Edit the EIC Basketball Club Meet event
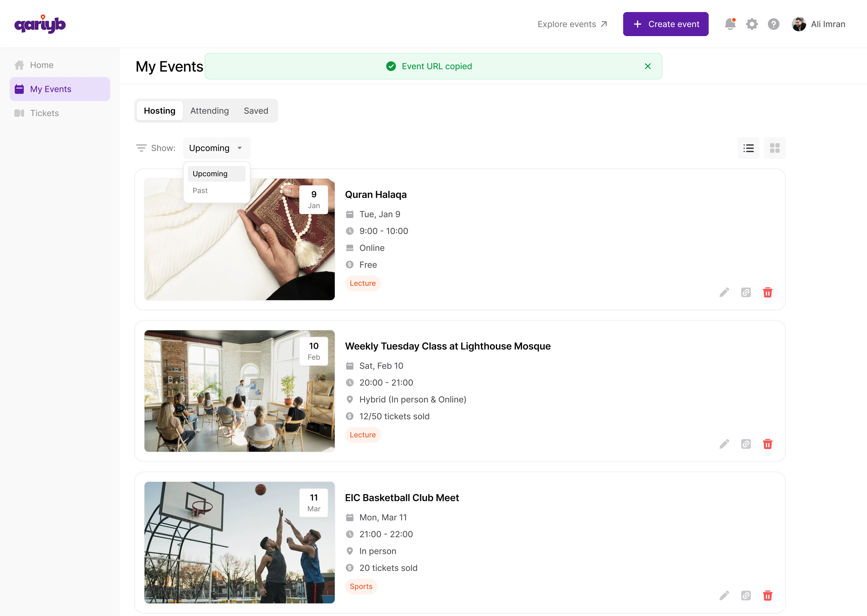This screenshot has height=616, width=867. coord(724,596)
